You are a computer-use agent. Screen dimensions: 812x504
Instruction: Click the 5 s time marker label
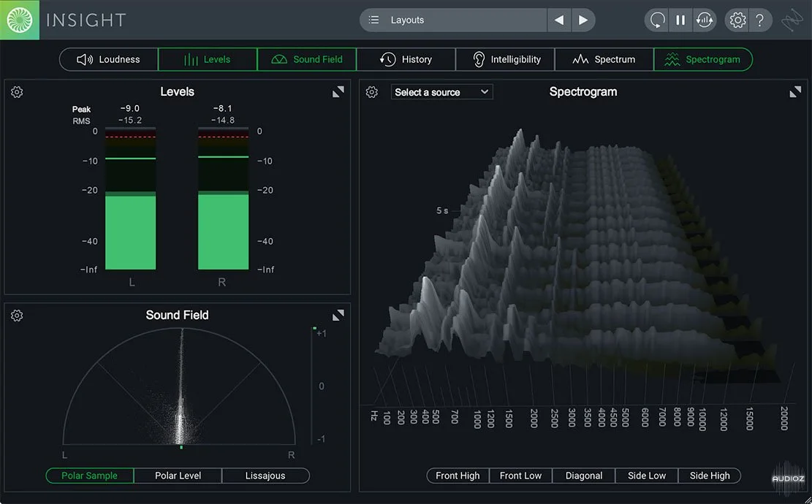[x=441, y=210]
